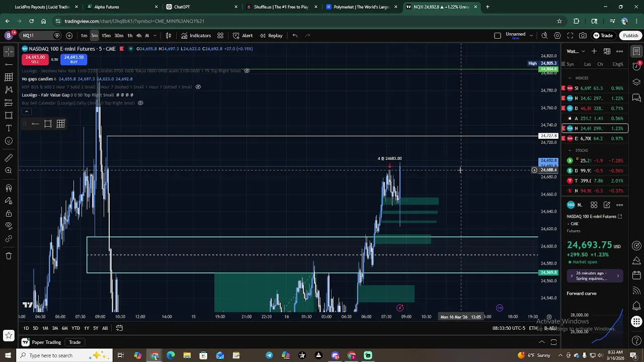
Task: Open Chats panel speech bubbles icon
Action: pyautogui.click(x=637, y=98)
